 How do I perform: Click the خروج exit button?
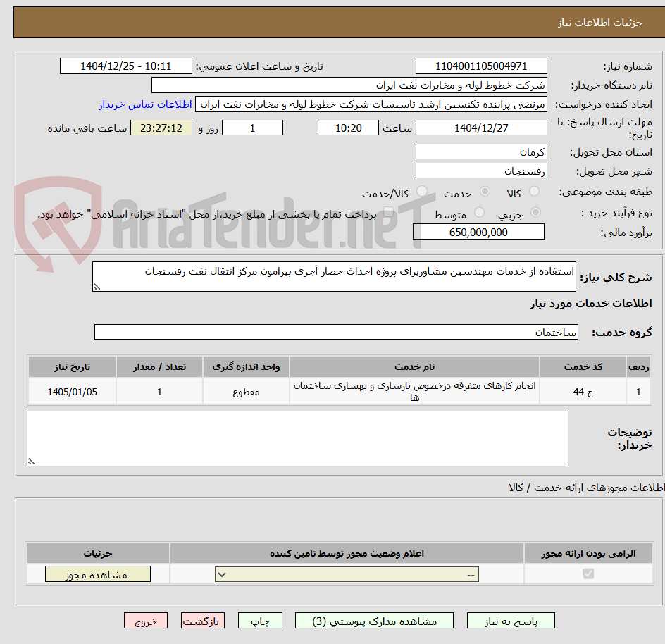145,621
